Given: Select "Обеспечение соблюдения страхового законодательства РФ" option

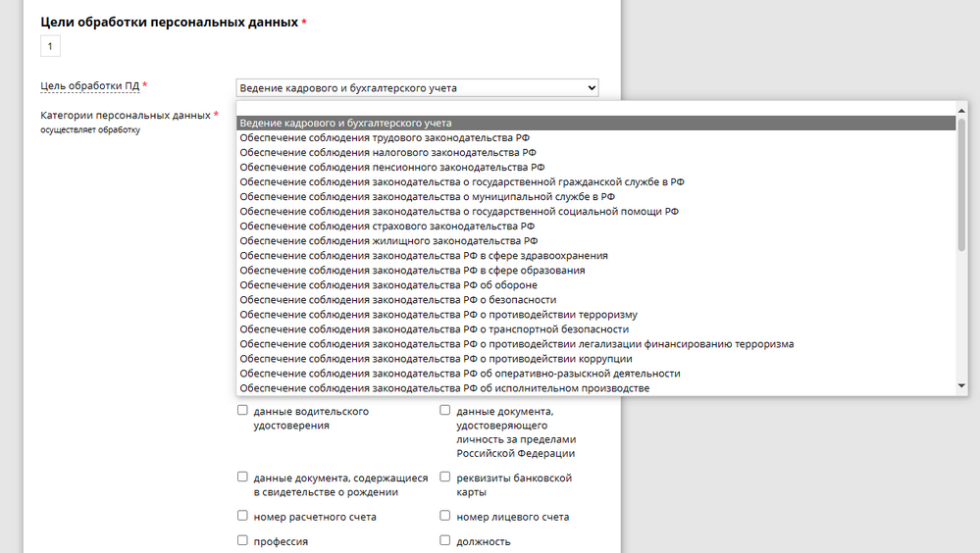Looking at the screenshot, I should [x=387, y=226].
